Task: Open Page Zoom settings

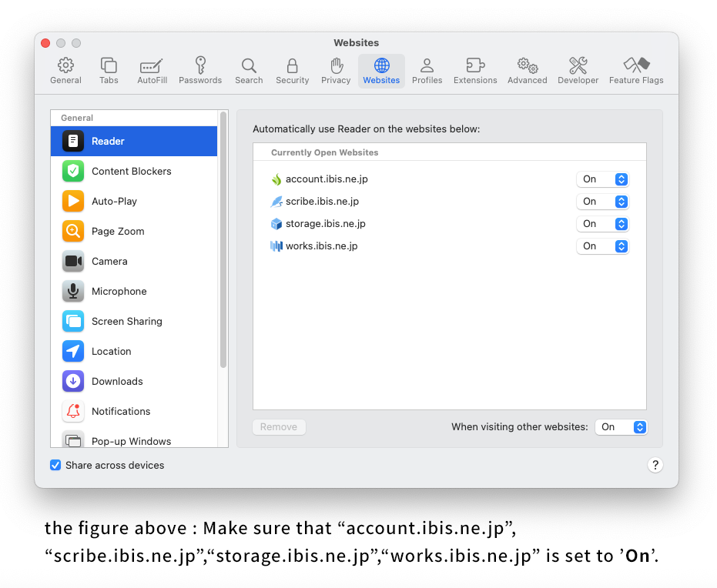Action: click(117, 231)
